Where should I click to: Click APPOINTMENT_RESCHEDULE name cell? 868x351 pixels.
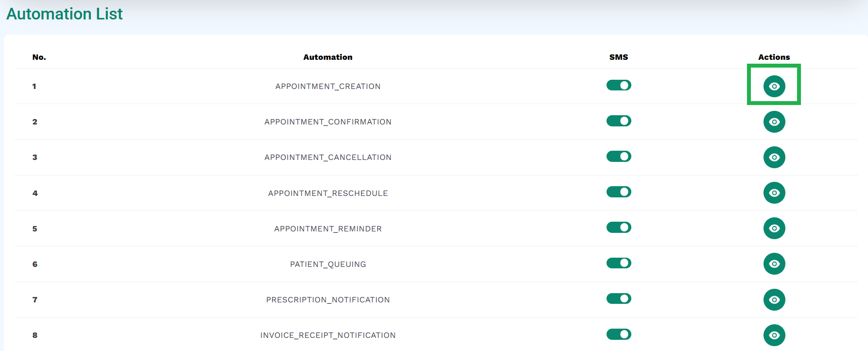pos(328,193)
